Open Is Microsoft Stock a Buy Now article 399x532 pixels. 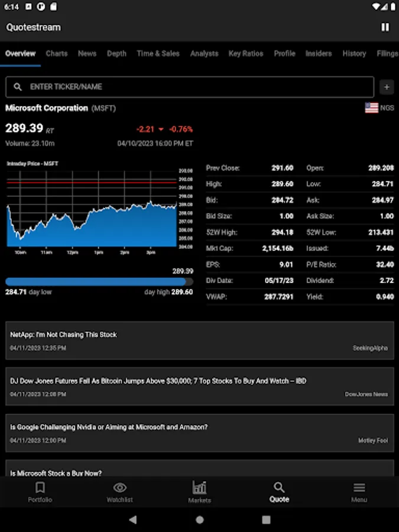(x=200, y=469)
